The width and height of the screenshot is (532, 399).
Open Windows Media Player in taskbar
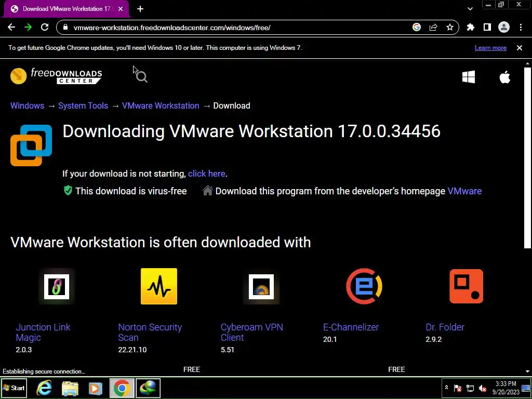point(96,388)
